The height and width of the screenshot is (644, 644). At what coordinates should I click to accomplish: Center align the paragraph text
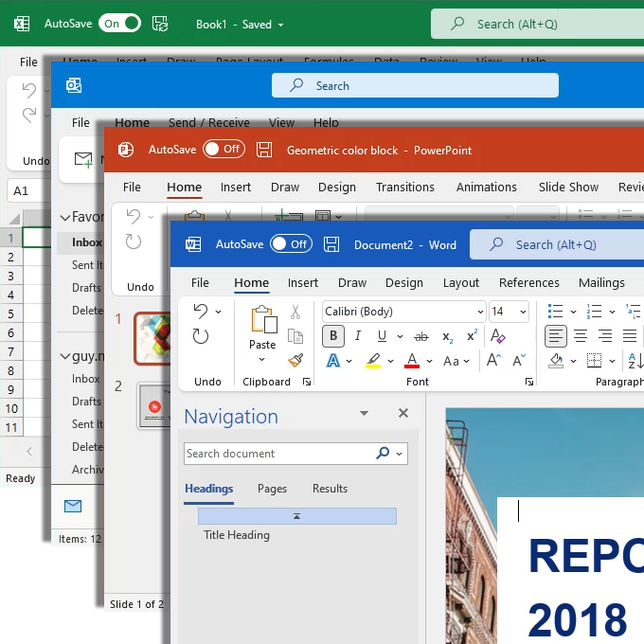coord(581,336)
